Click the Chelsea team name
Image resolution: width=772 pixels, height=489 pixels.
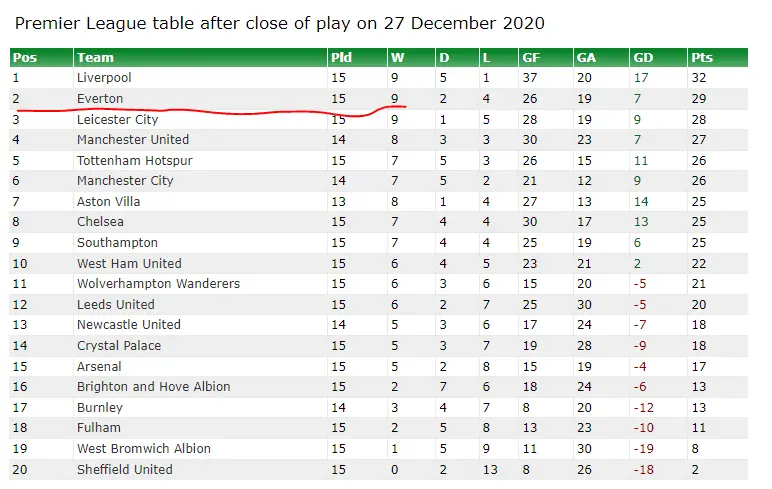pos(100,222)
